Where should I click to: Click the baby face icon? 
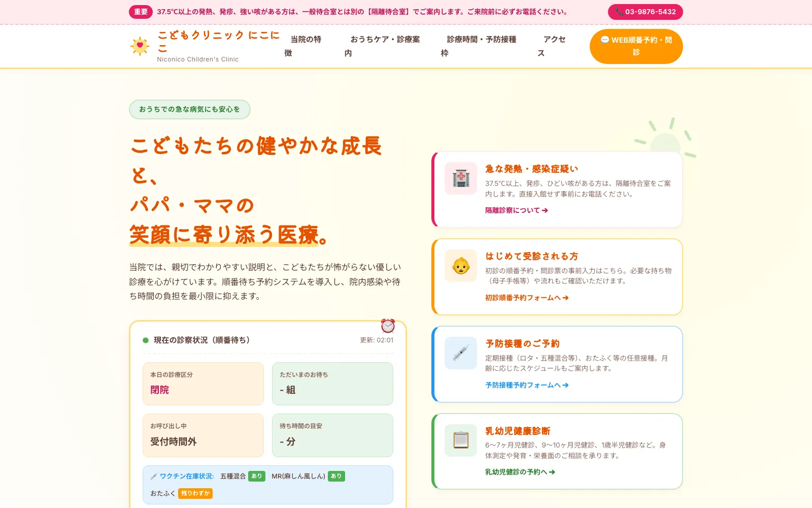coord(461,266)
